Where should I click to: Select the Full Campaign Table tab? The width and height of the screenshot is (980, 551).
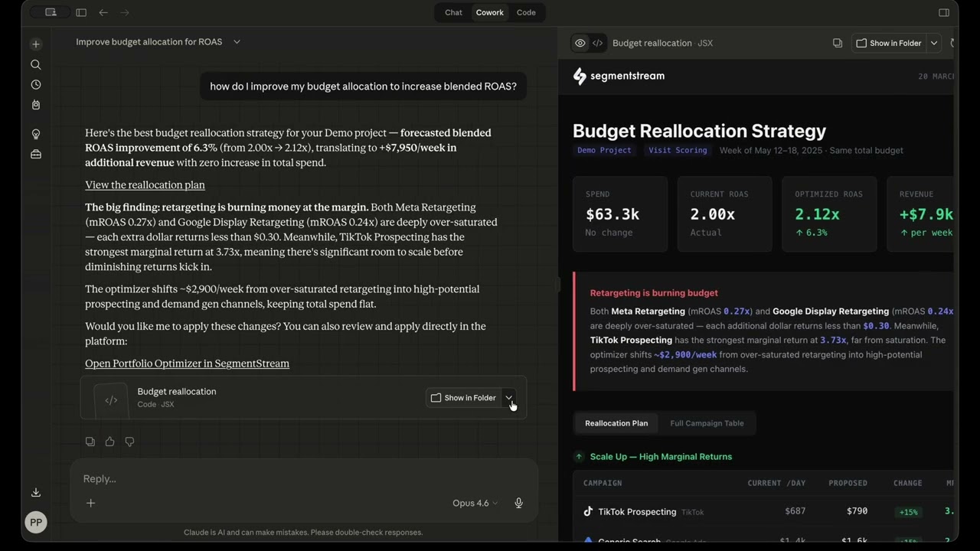(707, 423)
